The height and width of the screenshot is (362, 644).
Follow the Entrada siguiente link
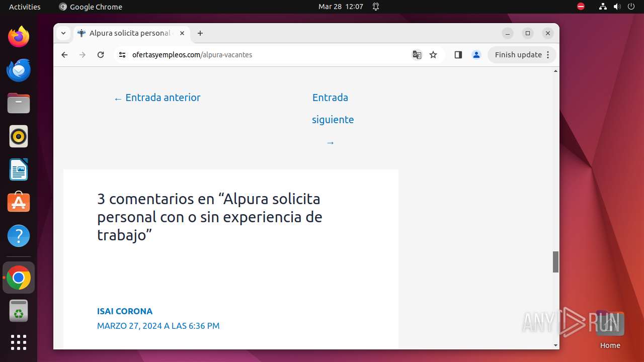tap(332, 120)
